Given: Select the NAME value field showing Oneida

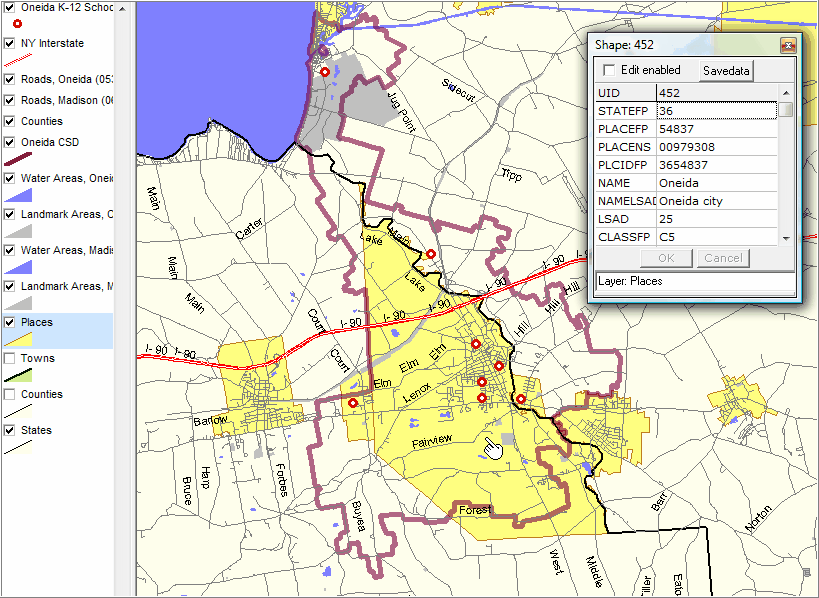Looking at the screenshot, I should point(716,183).
